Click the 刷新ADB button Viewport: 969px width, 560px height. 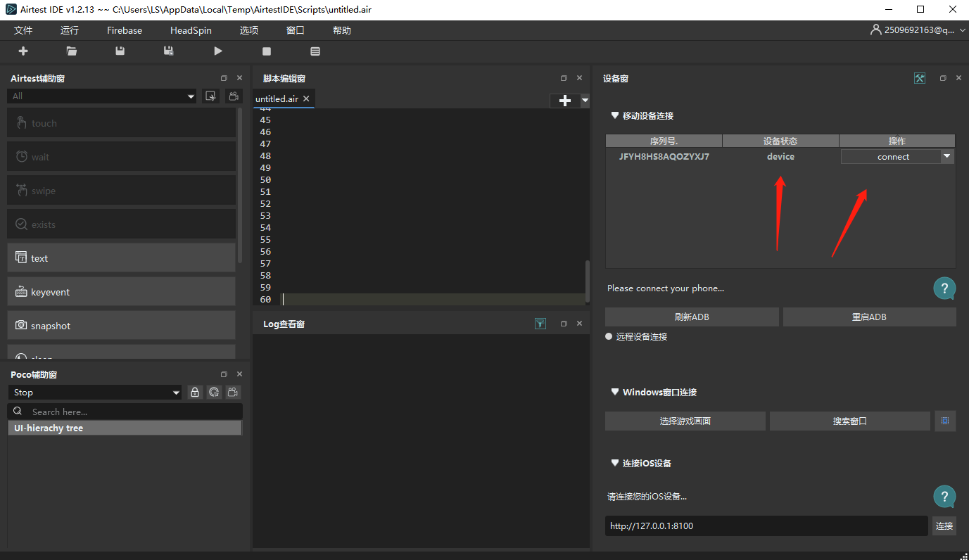(692, 317)
